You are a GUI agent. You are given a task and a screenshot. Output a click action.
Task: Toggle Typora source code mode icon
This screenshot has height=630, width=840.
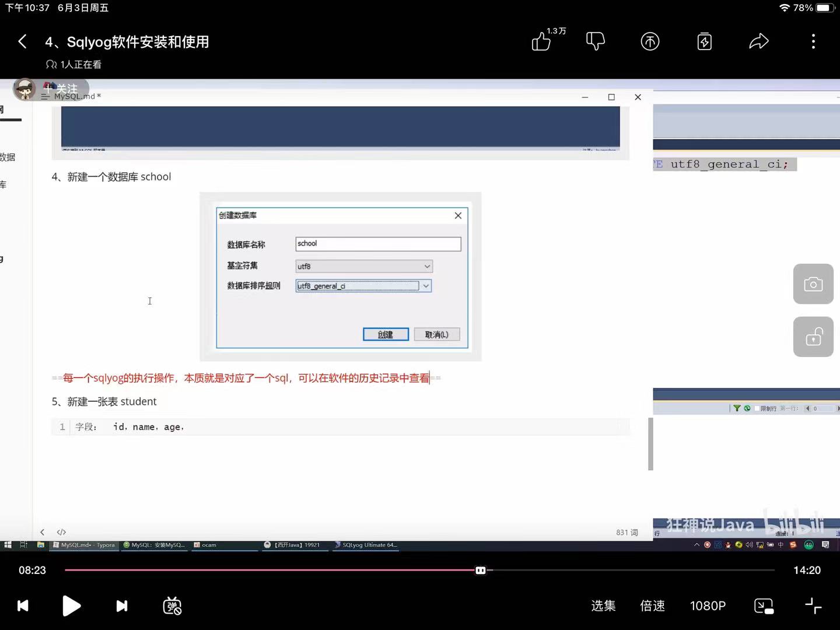(x=61, y=532)
